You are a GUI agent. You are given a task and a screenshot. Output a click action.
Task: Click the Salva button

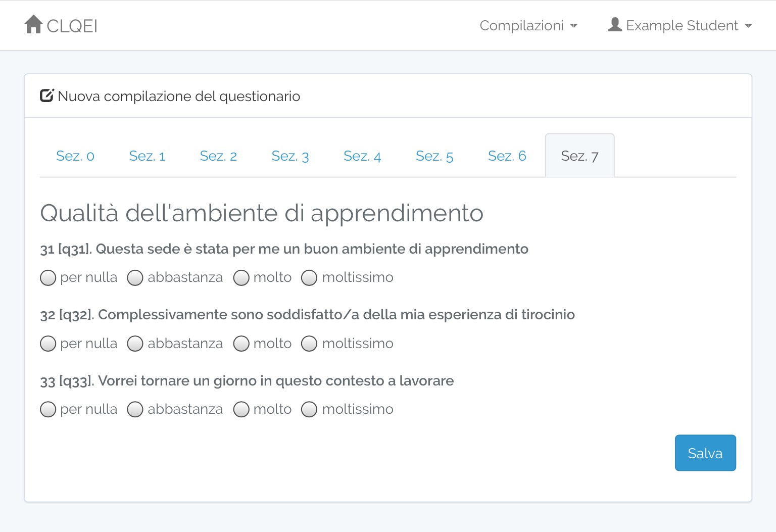[x=705, y=453]
